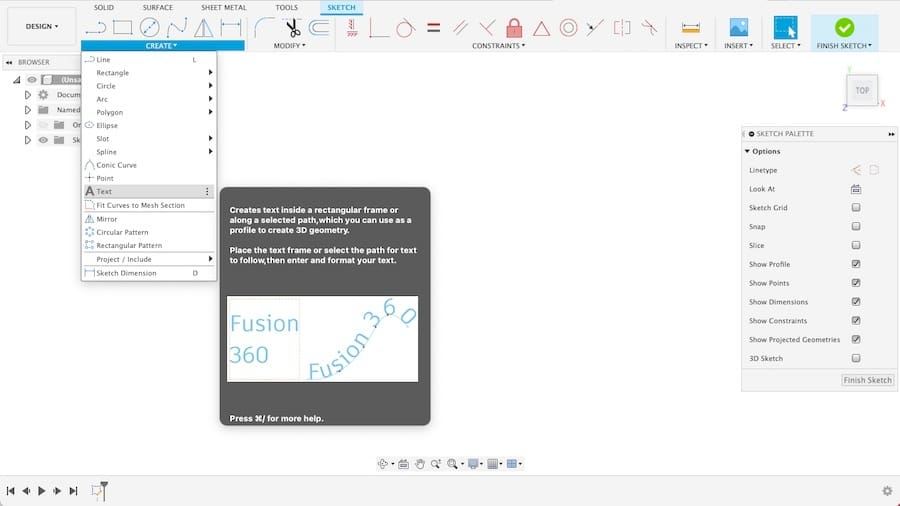Uncheck Show Profile option
Image resolution: width=900 pixels, height=506 pixels.
point(856,264)
